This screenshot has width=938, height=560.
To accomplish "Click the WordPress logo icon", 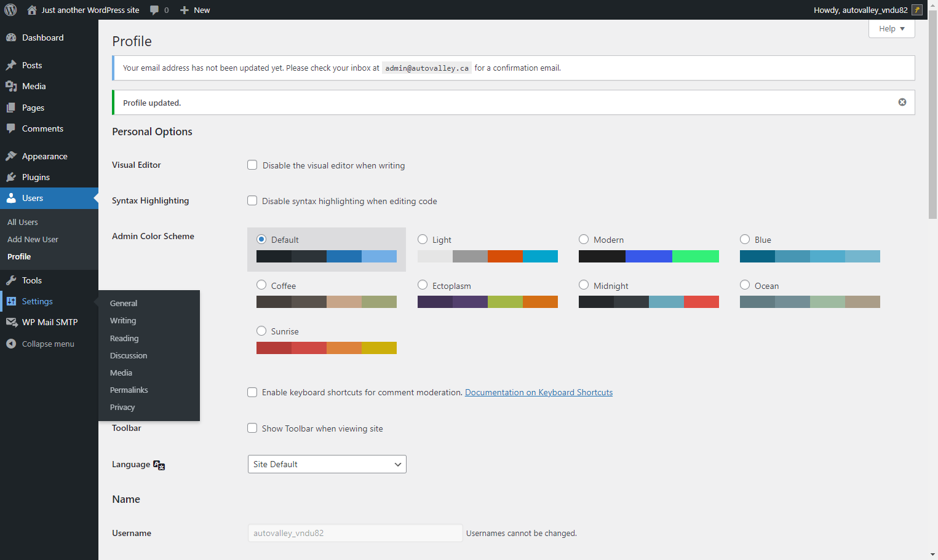I will click(x=10, y=10).
